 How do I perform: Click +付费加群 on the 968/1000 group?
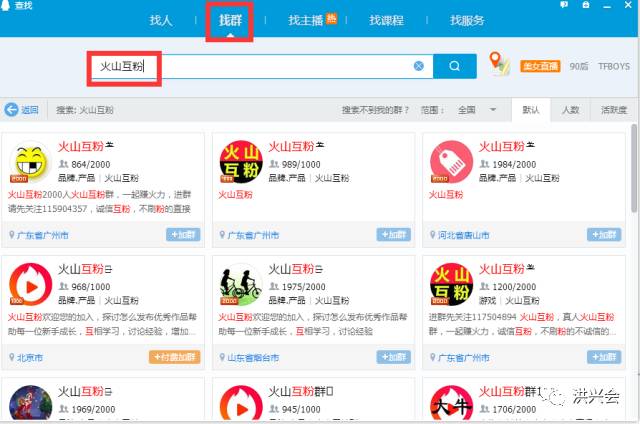pos(174,357)
